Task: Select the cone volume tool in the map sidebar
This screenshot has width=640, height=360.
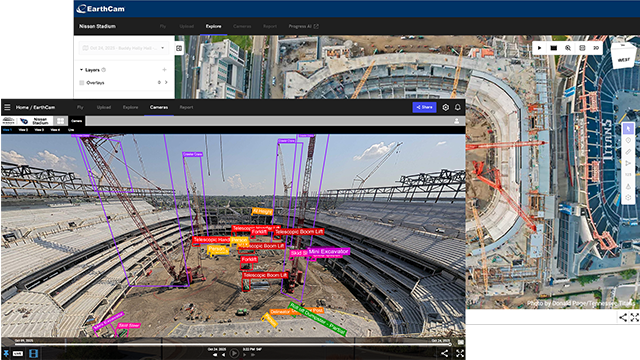Action: click(628, 186)
